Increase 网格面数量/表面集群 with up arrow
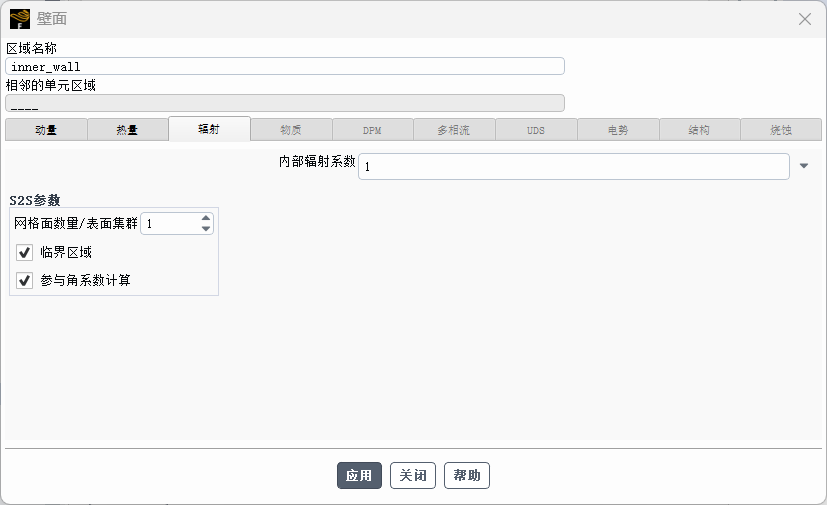 [206, 218]
